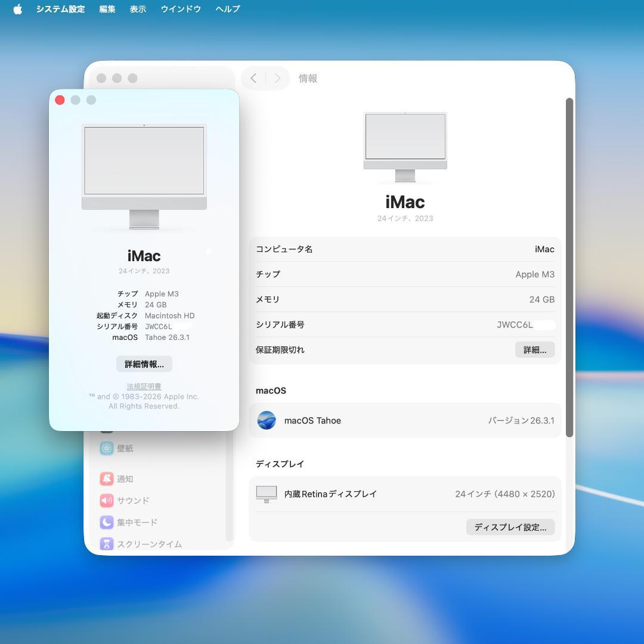
Task: Click the vertical scrollbar of 情報 pane
Action: (x=569, y=267)
